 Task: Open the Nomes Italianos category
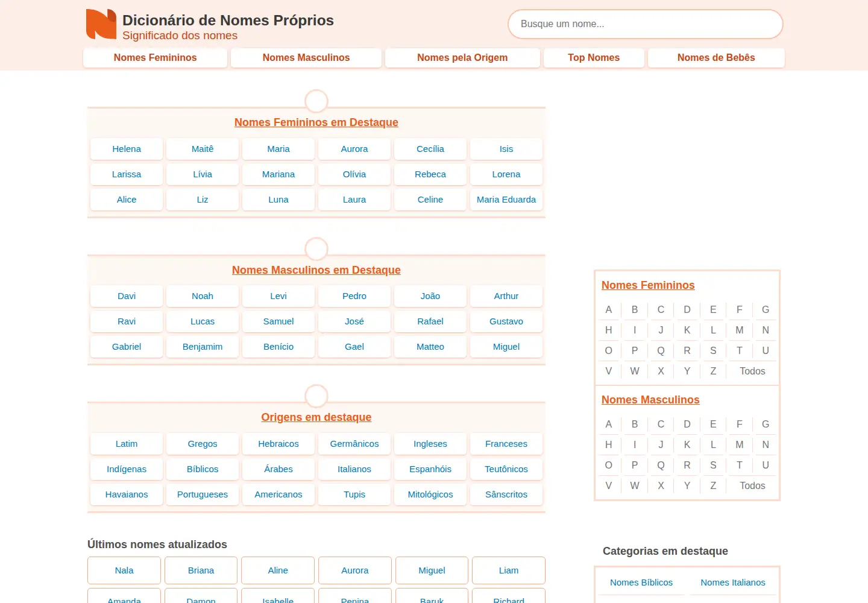[x=733, y=582]
